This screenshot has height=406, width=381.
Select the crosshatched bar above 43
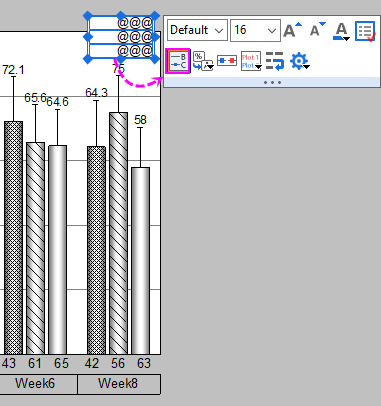point(13,238)
